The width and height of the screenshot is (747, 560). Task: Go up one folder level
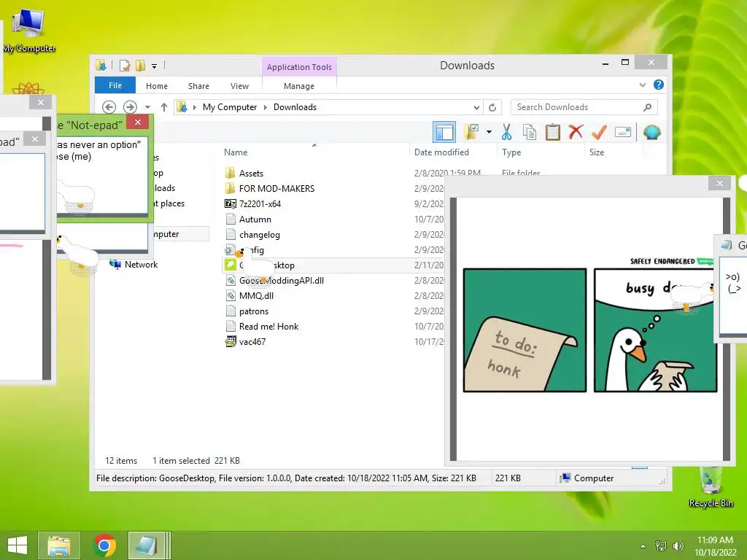[164, 107]
